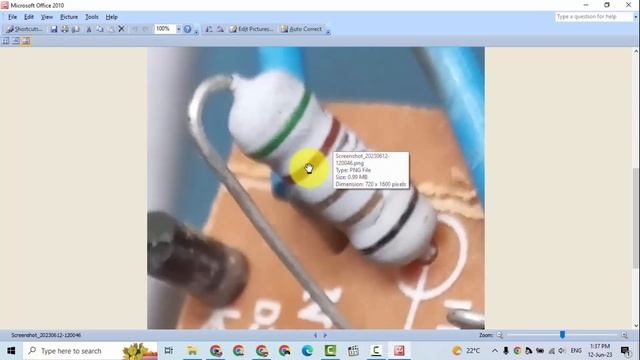The image size is (640, 360).
Task: Open the Tools menu
Action: tap(92, 17)
